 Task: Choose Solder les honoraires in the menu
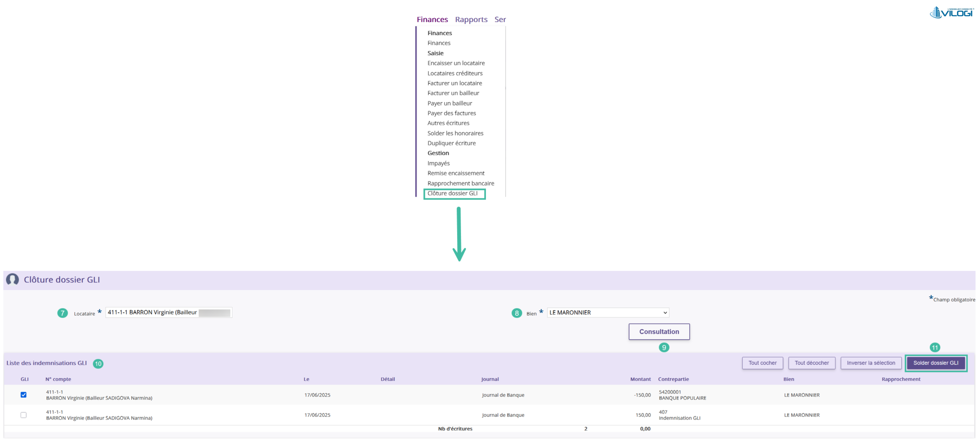point(455,133)
